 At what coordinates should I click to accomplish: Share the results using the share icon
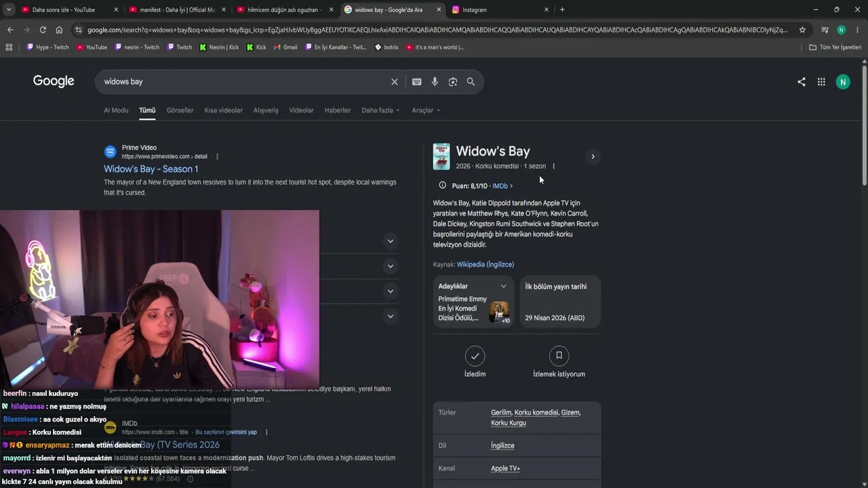[802, 82]
